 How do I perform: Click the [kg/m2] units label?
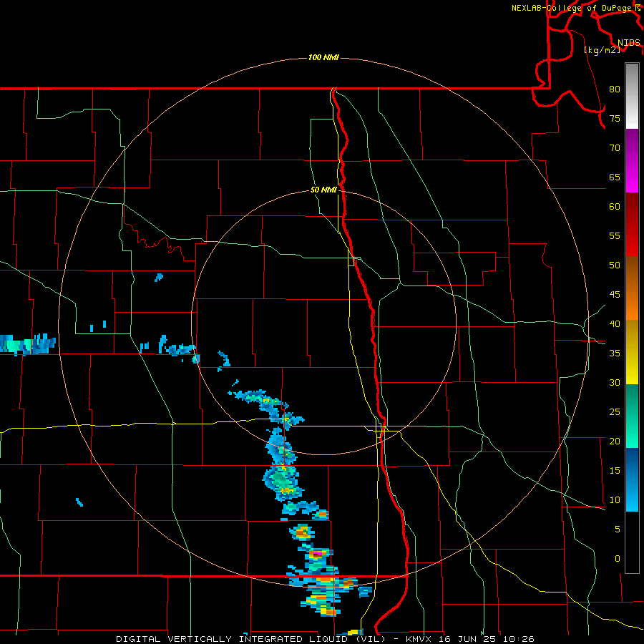pyautogui.click(x=602, y=50)
